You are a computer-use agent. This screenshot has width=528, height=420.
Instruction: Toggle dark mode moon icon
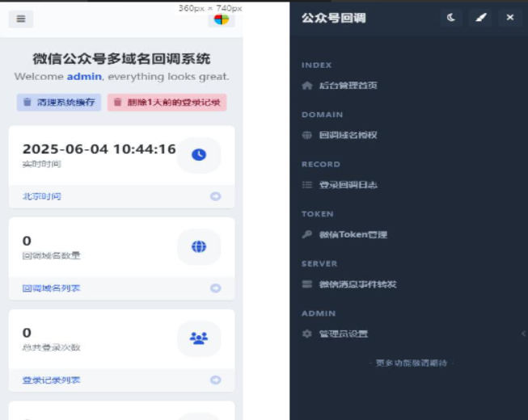pos(451,17)
